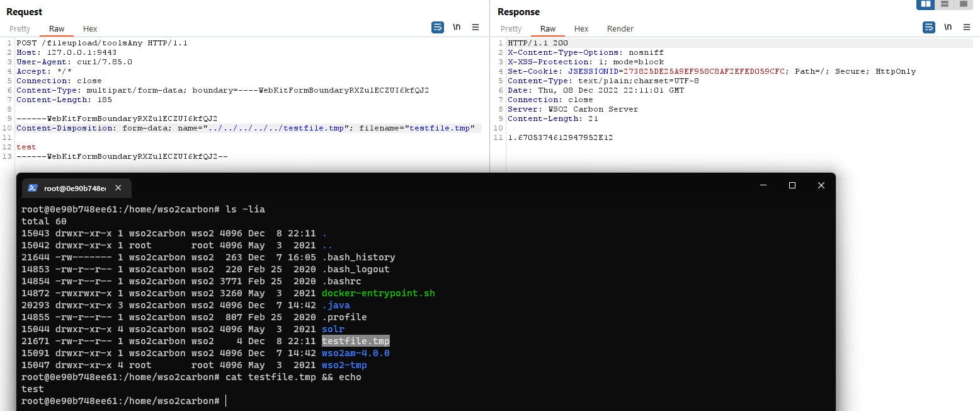Click the last terminal prompt cursor line

123,401
